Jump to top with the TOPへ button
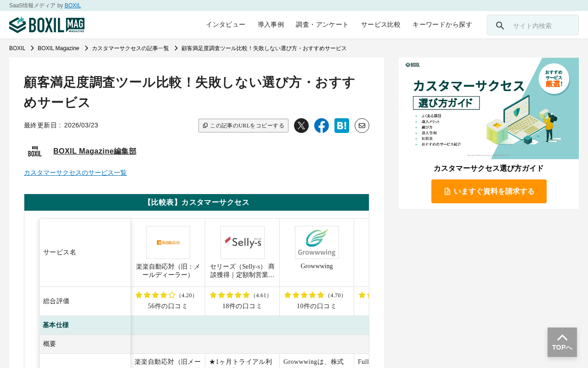588x368 pixels. (x=562, y=342)
